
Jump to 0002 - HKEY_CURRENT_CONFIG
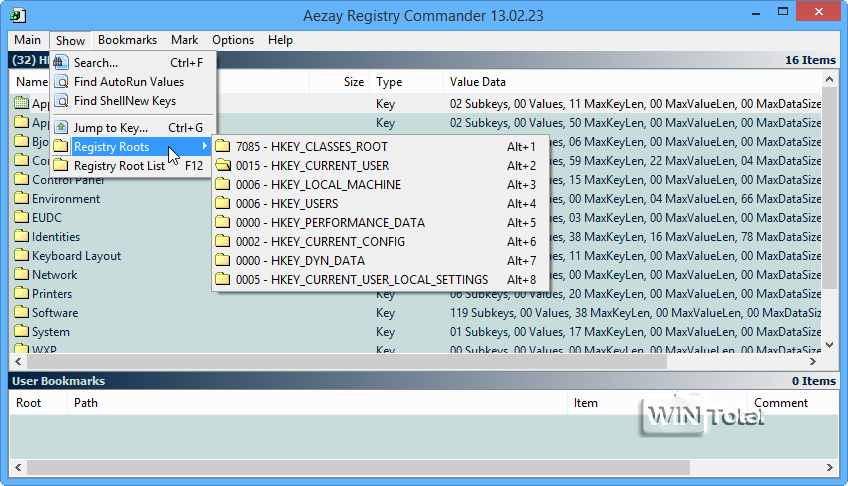pos(380,241)
